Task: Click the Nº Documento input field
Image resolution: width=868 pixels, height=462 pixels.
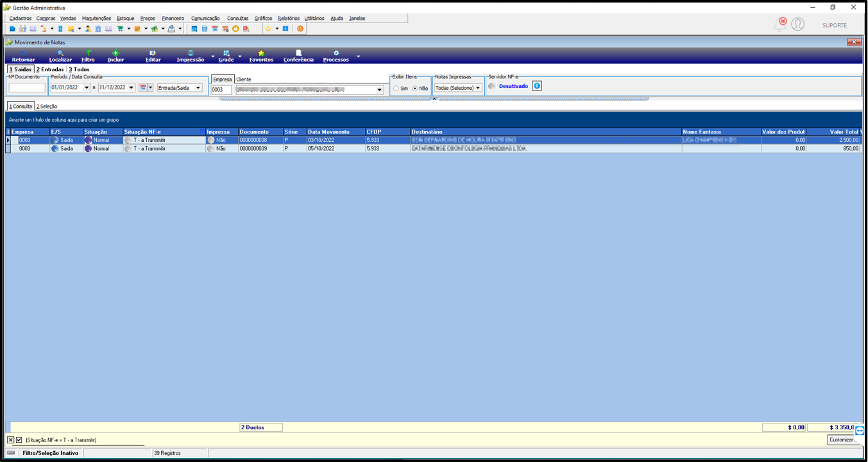Action: (27, 88)
